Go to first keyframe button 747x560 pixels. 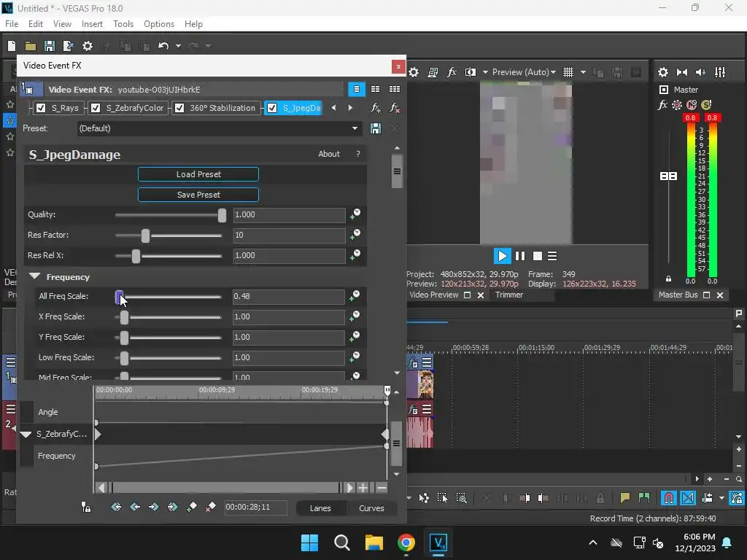[x=116, y=507]
